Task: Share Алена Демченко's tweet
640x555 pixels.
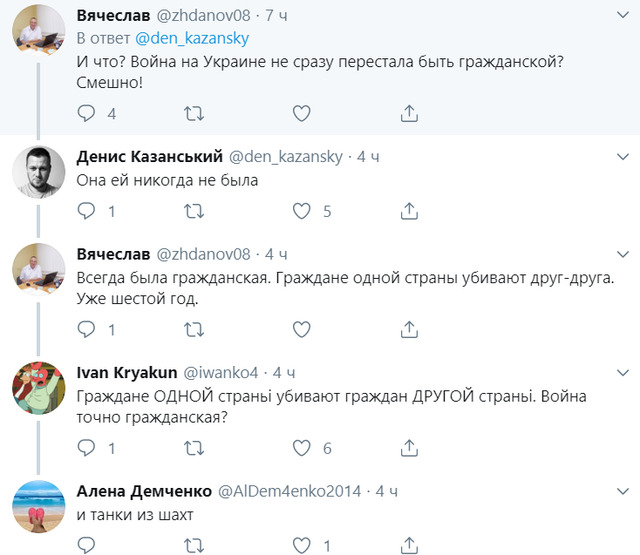Action: point(408,545)
